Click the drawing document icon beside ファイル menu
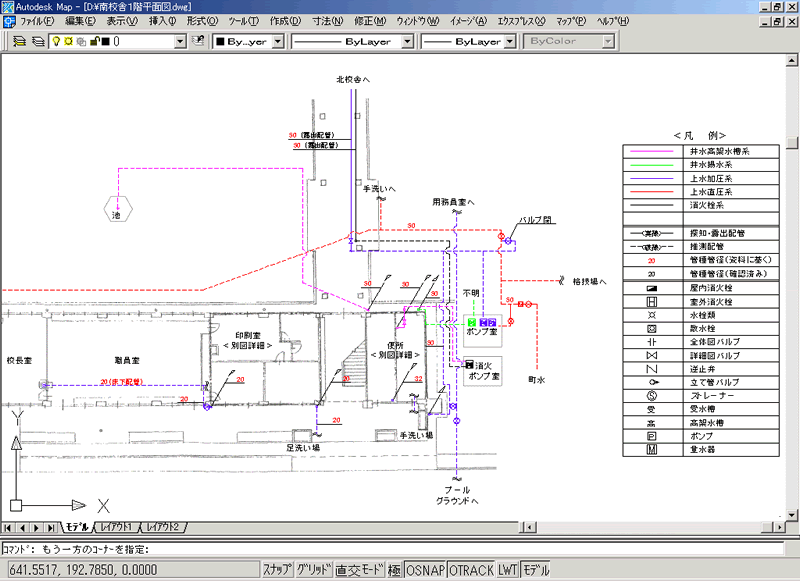The height and width of the screenshot is (581, 800). pyautogui.click(x=9, y=21)
